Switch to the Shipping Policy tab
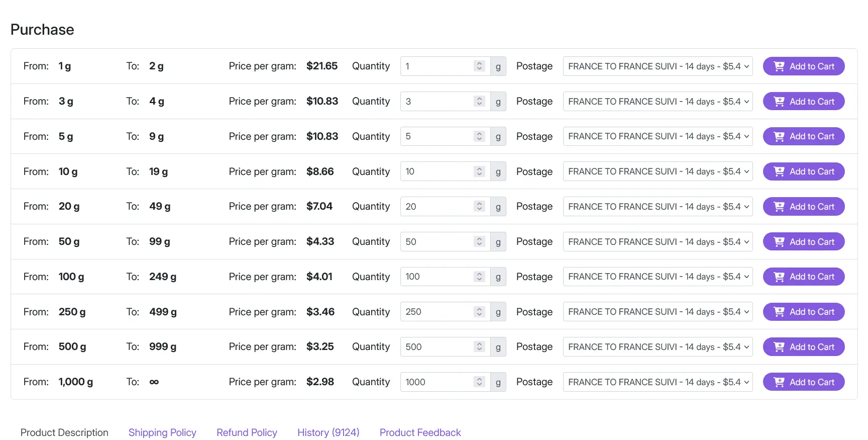Image resolution: width=868 pixels, height=440 pixels. point(162,432)
